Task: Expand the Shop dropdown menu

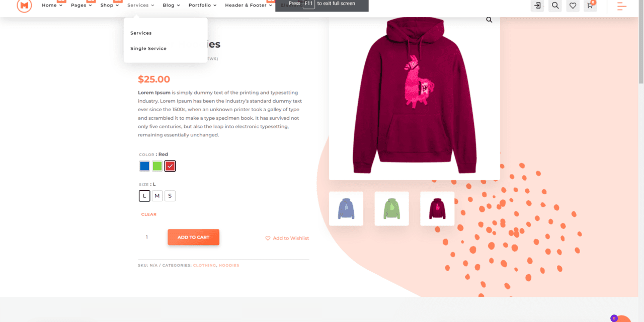Action: [x=110, y=5]
